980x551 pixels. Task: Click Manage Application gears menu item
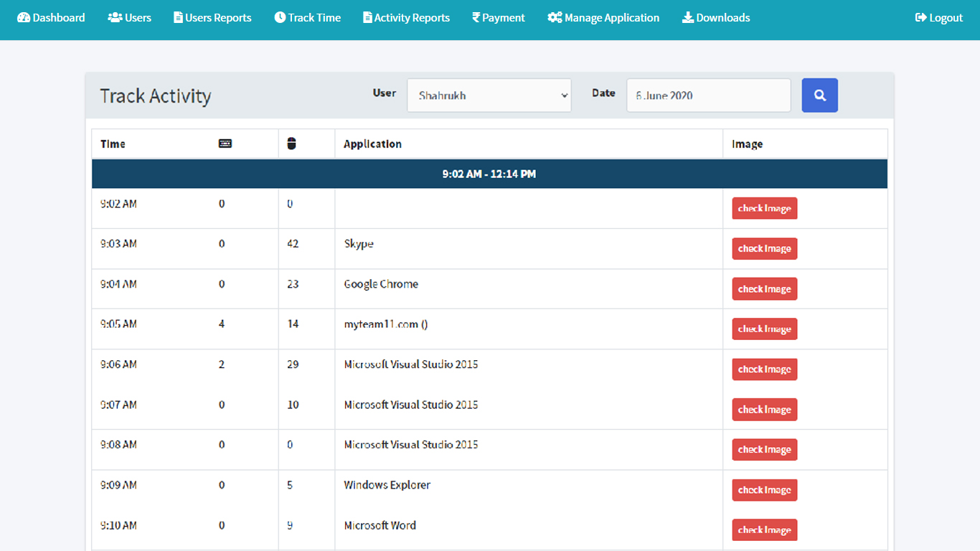[x=603, y=18]
